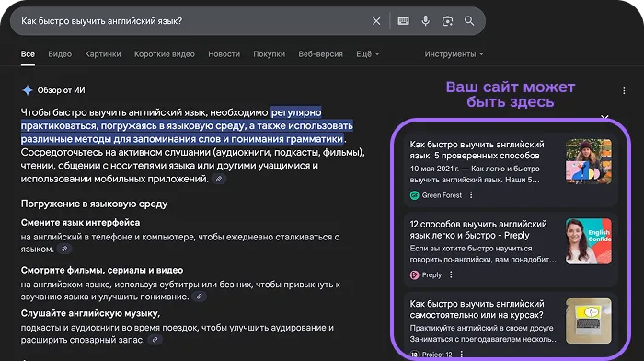Switch to the 'Картинки' tab

(103, 54)
